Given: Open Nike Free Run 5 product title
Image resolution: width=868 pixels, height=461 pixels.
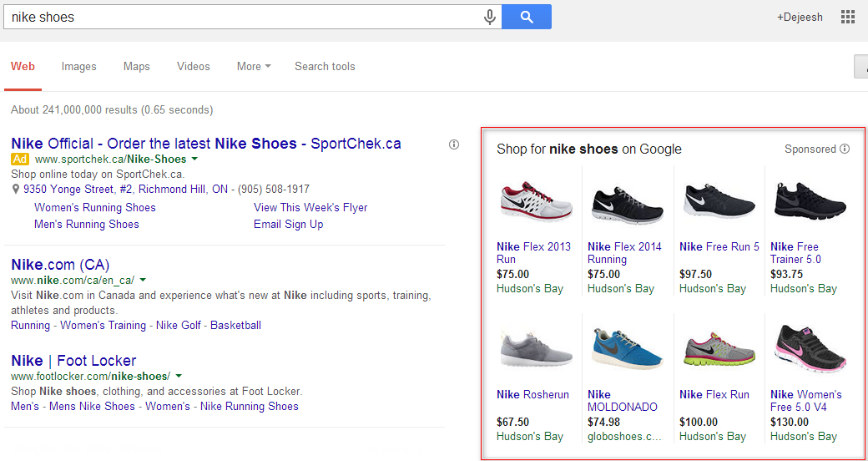Looking at the screenshot, I should click(719, 246).
